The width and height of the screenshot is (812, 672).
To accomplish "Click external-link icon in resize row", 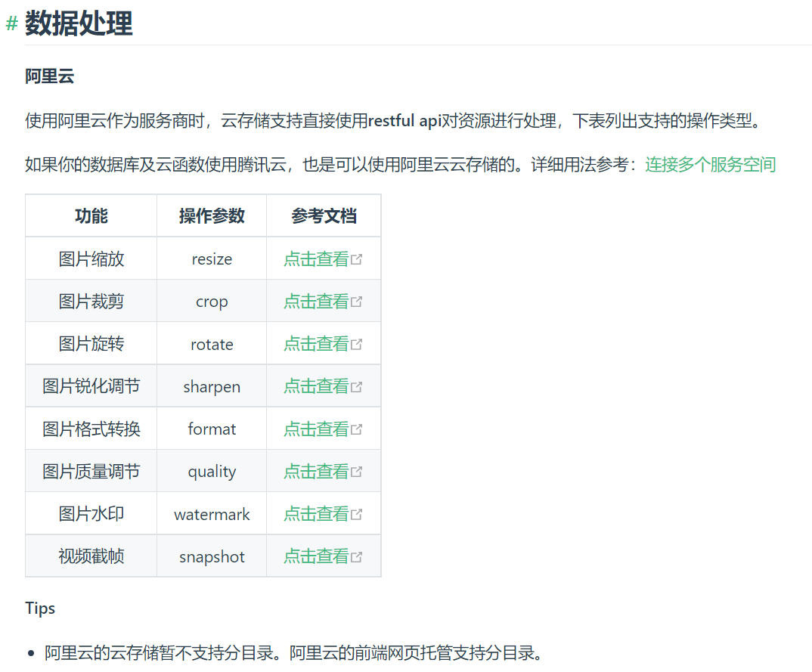I will pyautogui.click(x=356, y=259).
